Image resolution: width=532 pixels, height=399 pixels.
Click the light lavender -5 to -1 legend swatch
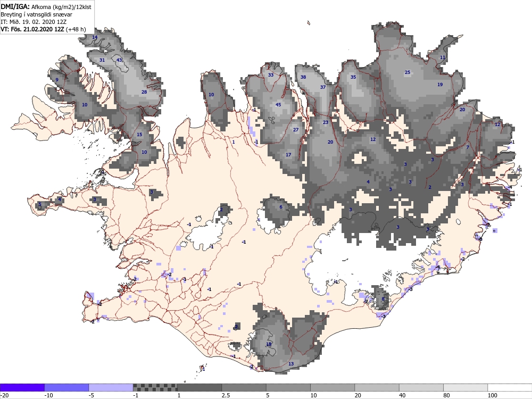111,387
